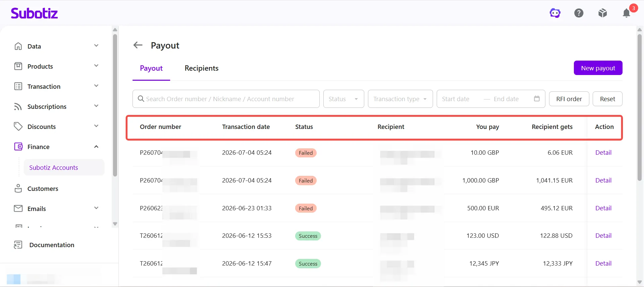This screenshot has width=644, height=287.
Task: Expand the Emails menu chevron
Action: coord(96,208)
